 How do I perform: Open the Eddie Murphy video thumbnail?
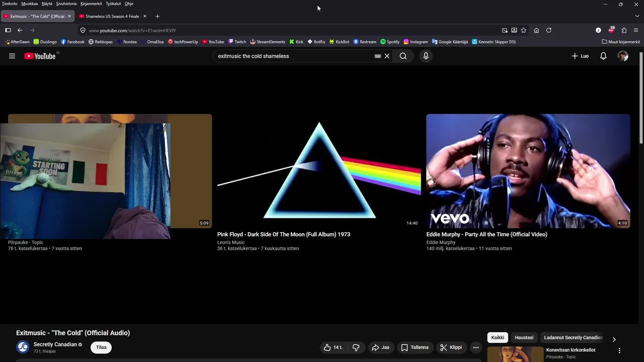click(528, 171)
